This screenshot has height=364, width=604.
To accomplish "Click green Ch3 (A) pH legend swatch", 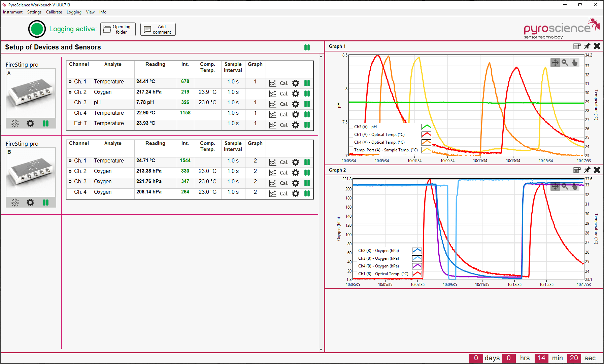I will (x=426, y=127).
